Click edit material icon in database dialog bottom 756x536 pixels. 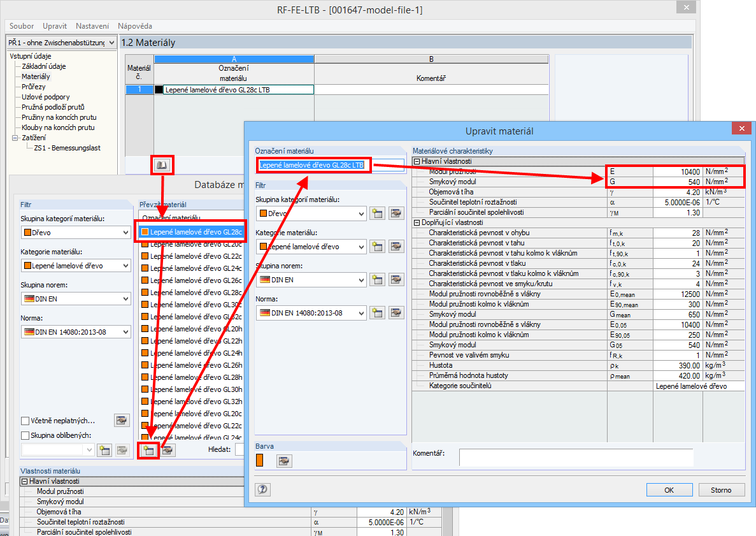pyautogui.click(x=168, y=450)
